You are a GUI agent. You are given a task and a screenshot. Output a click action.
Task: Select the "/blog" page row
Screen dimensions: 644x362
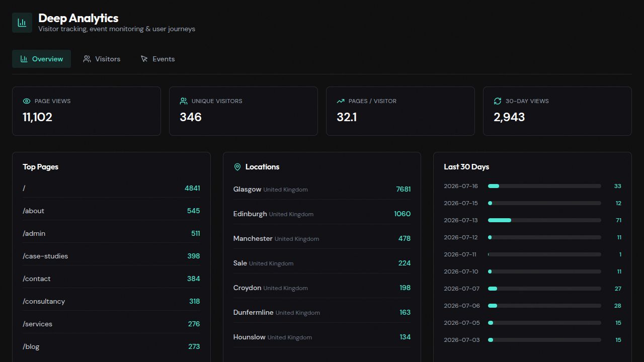pyautogui.click(x=111, y=346)
